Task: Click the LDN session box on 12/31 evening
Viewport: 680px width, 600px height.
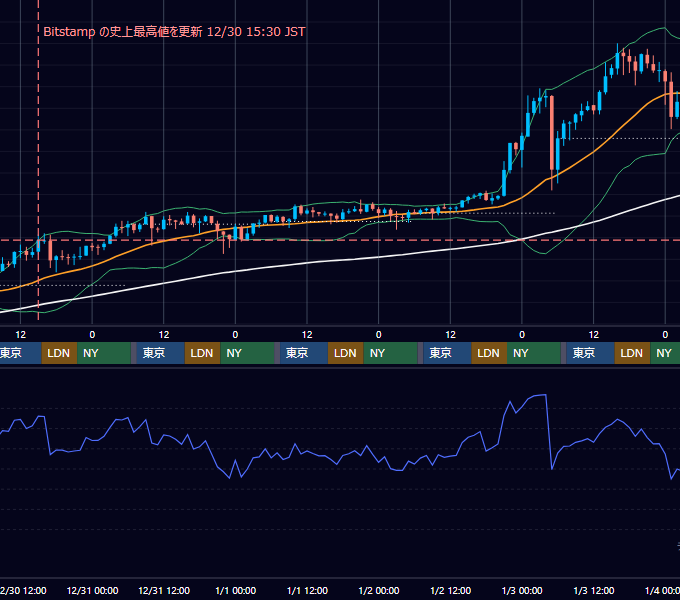Action: coord(203,353)
